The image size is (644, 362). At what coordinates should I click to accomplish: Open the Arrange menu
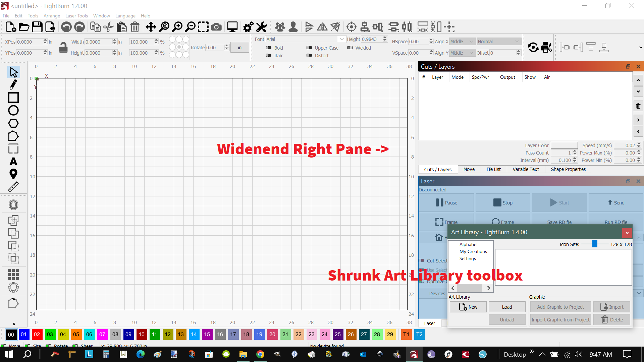click(x=52, y=16)
